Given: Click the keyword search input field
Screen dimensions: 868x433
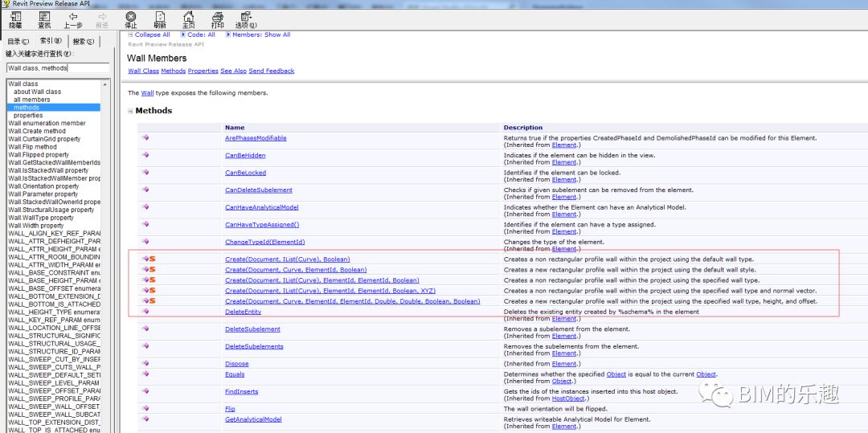Looking at the screenshot, I should pyautogui.click(x=58, y=68).
